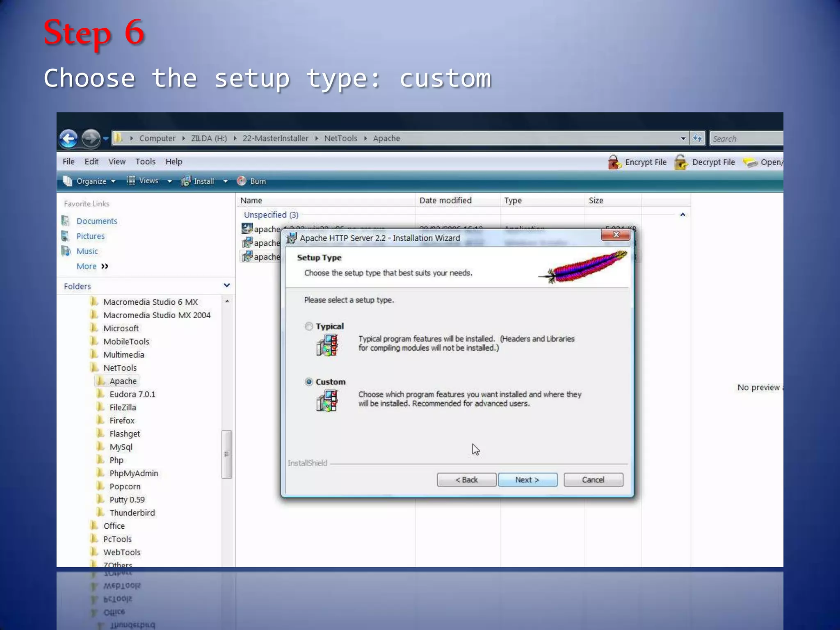Click the folder icon in the address bar

[x=118, y=138]
